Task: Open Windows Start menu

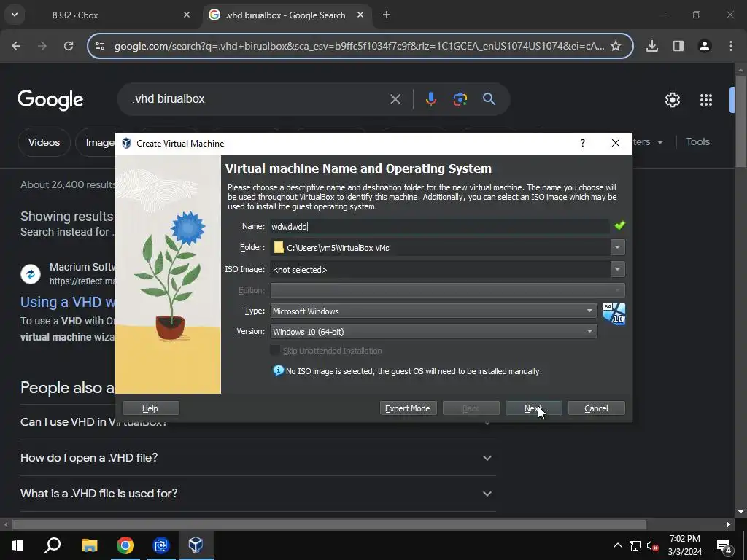Action: pyautogui.click(x=18, y=545)
